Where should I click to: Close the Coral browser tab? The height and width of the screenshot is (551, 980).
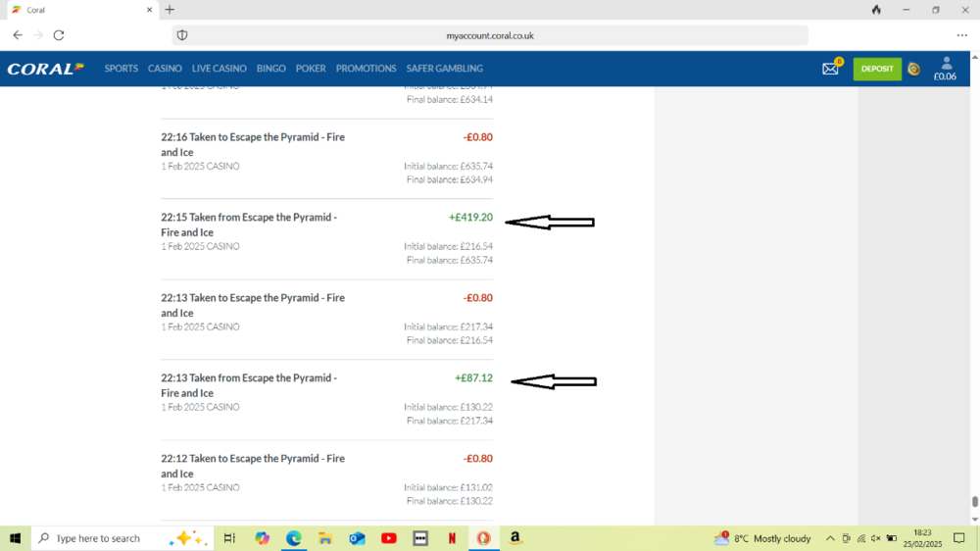149,10
